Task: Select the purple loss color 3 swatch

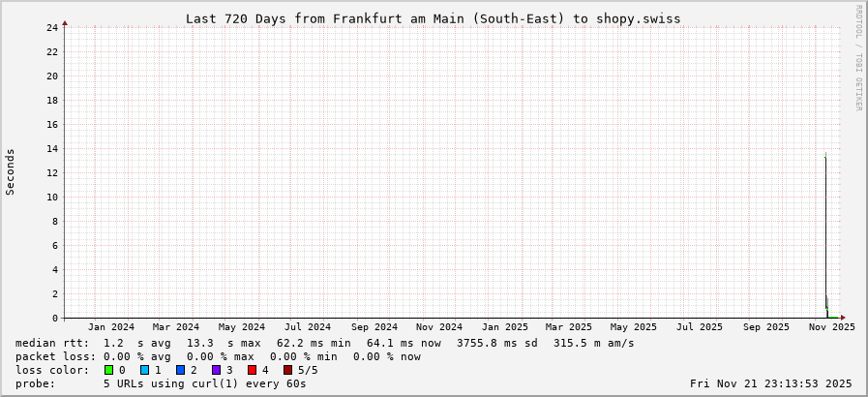Action: click(216, 370)
